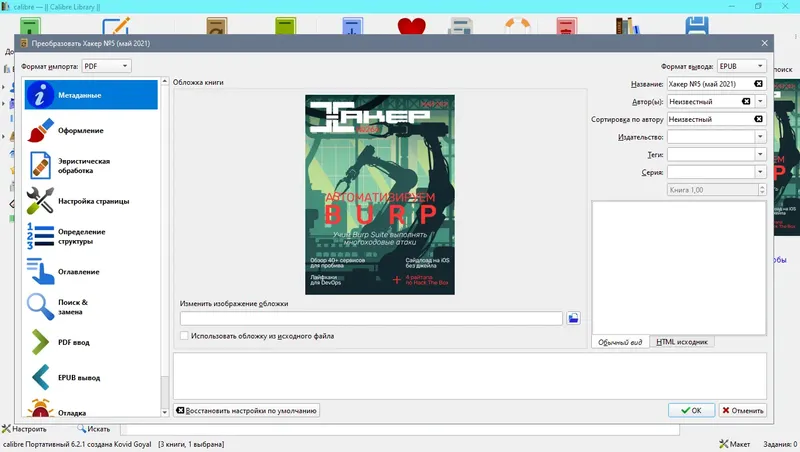Click the add books green icon in calibre toolbar
This screenshot has width=800, height=452.
coord(30,26)
